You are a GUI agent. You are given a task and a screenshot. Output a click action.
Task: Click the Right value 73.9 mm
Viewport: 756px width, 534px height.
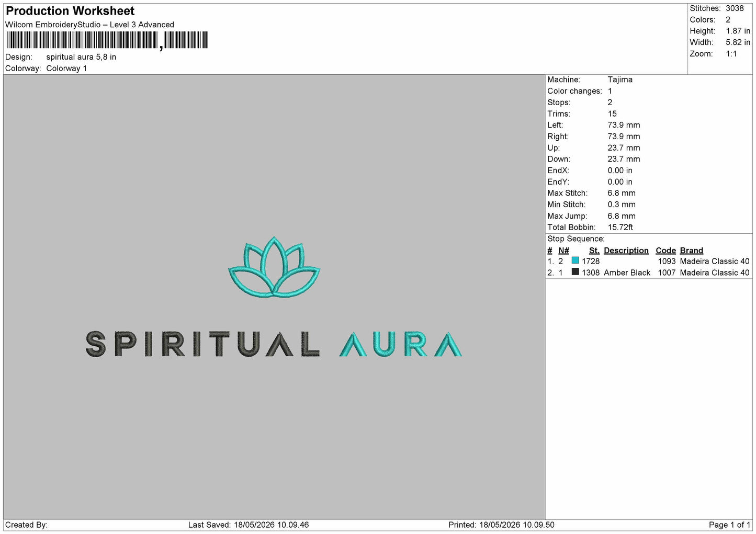pyautogui.click(x=624, y=137)
